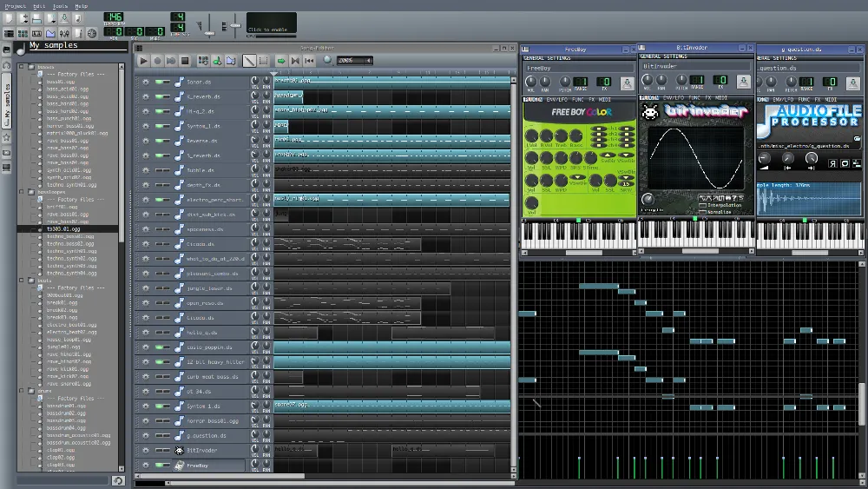Image resolution: width=868 pixels, height=489 pixels.
Task: Click the FreeBoy track instrument icon
Action: click(x=179, y=466)
